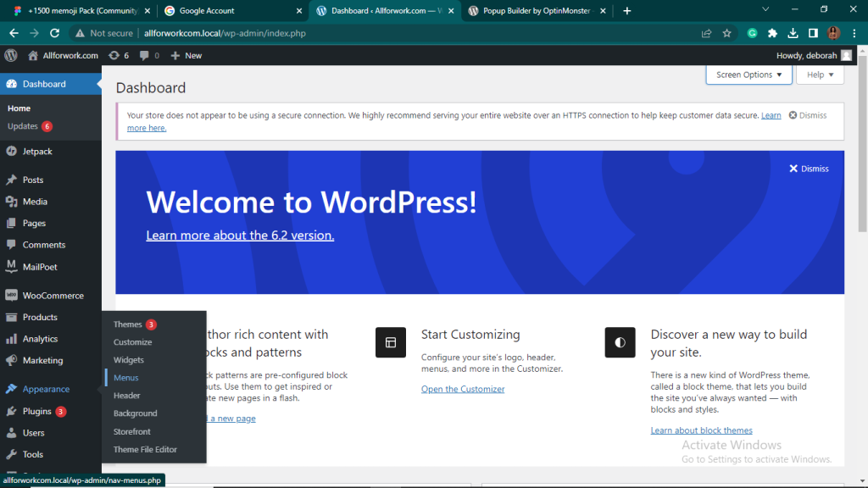Toggle the browser side panel icon
The height and width of the screenshot is (488, 868).
813,33
